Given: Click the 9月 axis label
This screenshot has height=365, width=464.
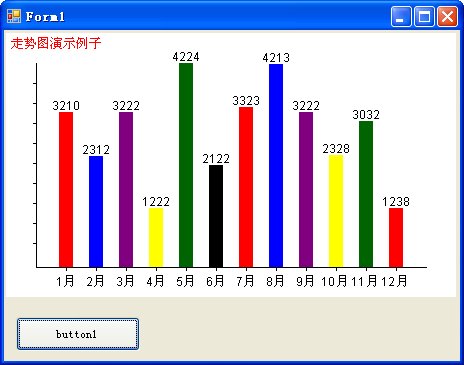Looking at the screenshot, I should 305,281.
